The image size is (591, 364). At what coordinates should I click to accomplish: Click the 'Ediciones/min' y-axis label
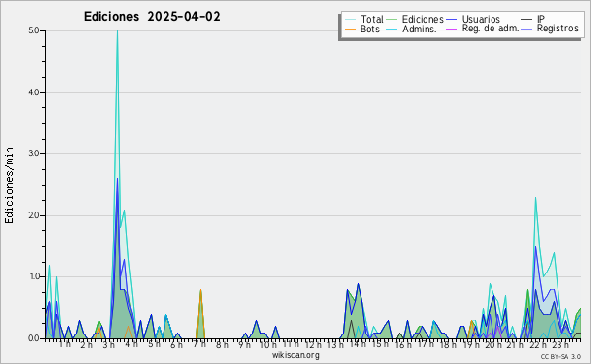pyautogui.click(x=9, y=185)
